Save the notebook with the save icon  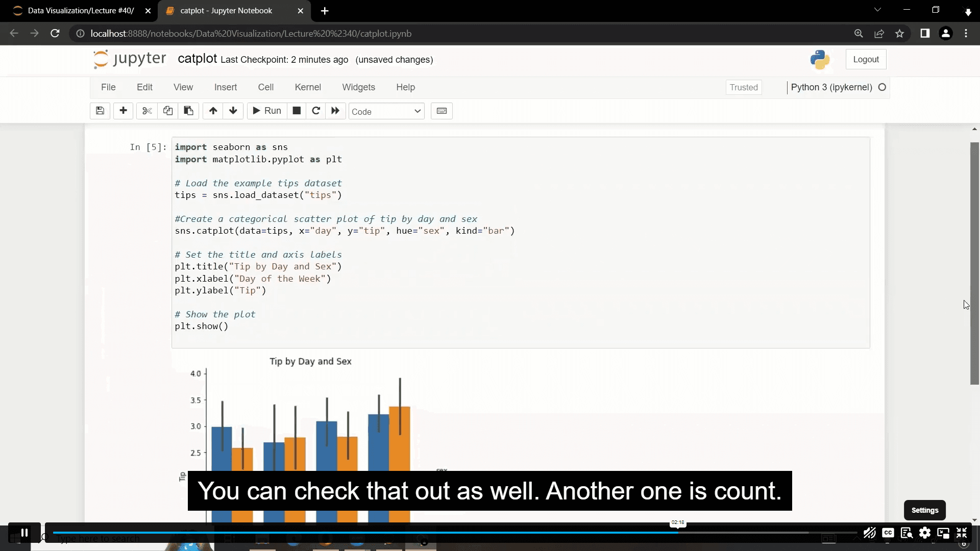pyautogui.click(x=100, y=111)
